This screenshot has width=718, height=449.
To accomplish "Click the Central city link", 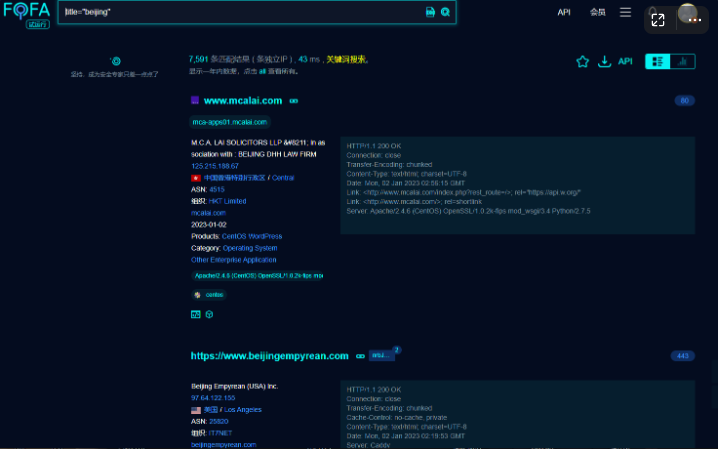I will click(x=283, y=178).
